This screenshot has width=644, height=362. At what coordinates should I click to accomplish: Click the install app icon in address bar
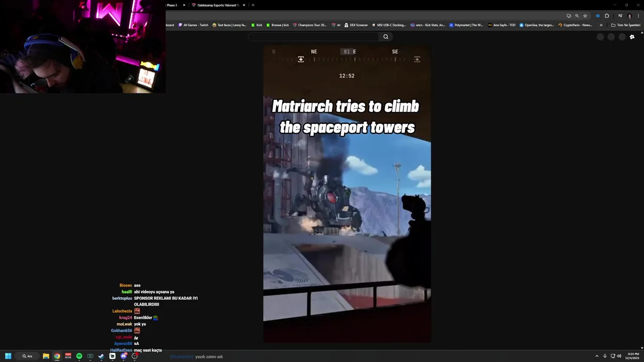pyautogui.click(x=569, y=16)
